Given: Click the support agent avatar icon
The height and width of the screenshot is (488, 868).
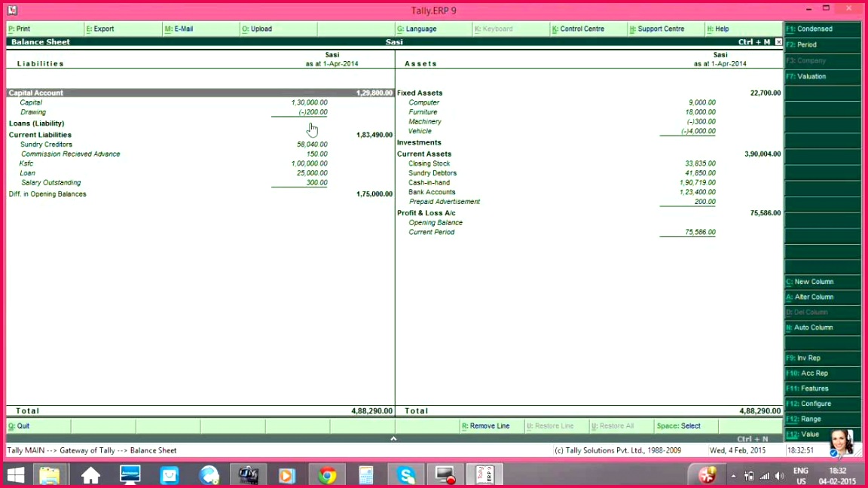Looking at the screenshot, I should pyautogui.click(x=841, y=444).
